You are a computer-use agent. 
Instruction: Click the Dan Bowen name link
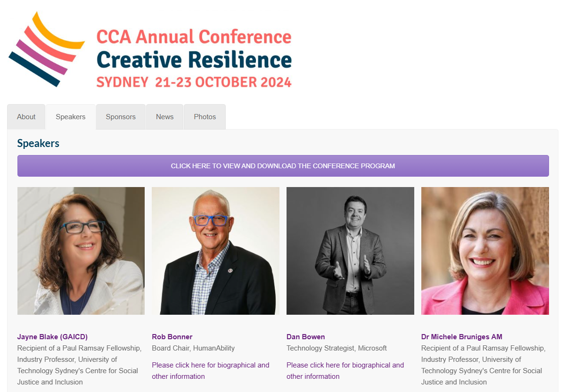pyautogui.click(x=305, y=337)
